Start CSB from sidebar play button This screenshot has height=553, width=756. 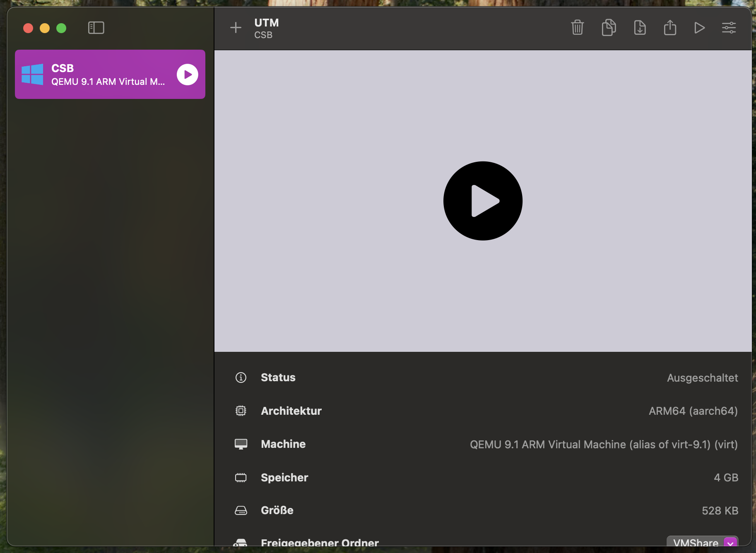(188, 75)
